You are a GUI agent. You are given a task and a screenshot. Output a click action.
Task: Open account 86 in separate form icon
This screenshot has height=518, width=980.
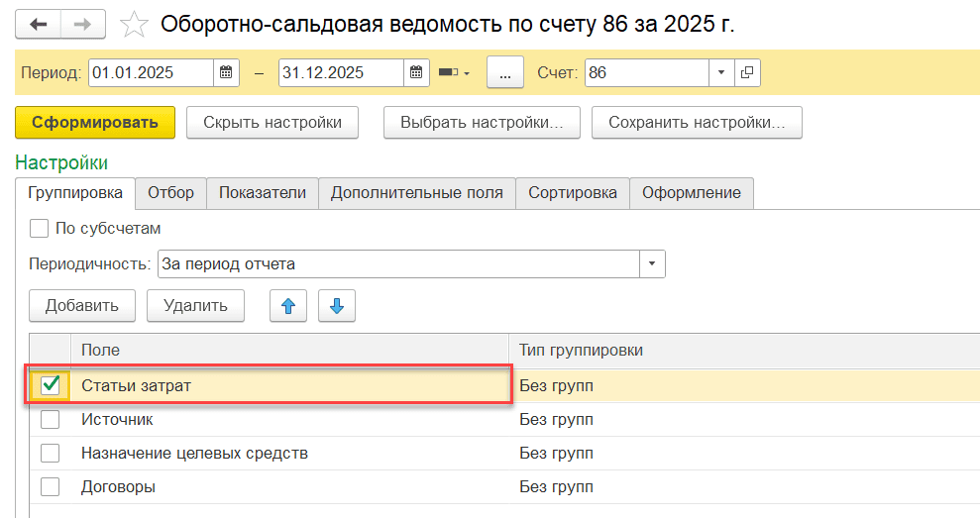[x=747, y=72]
